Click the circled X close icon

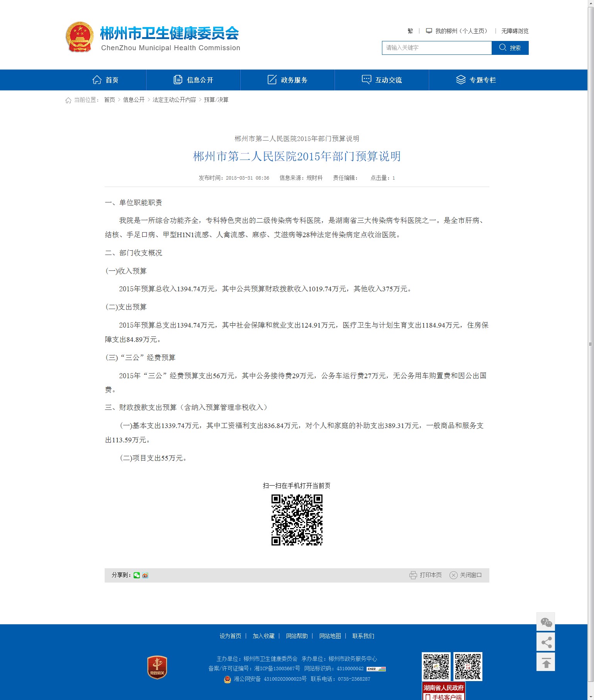pyautogui.click(x=453, y=575)
